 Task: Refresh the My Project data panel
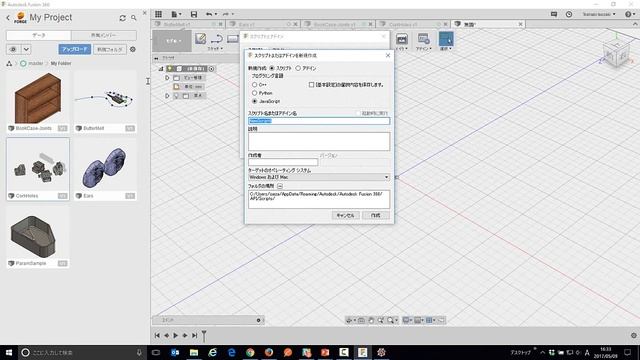(x=122, y=18)
